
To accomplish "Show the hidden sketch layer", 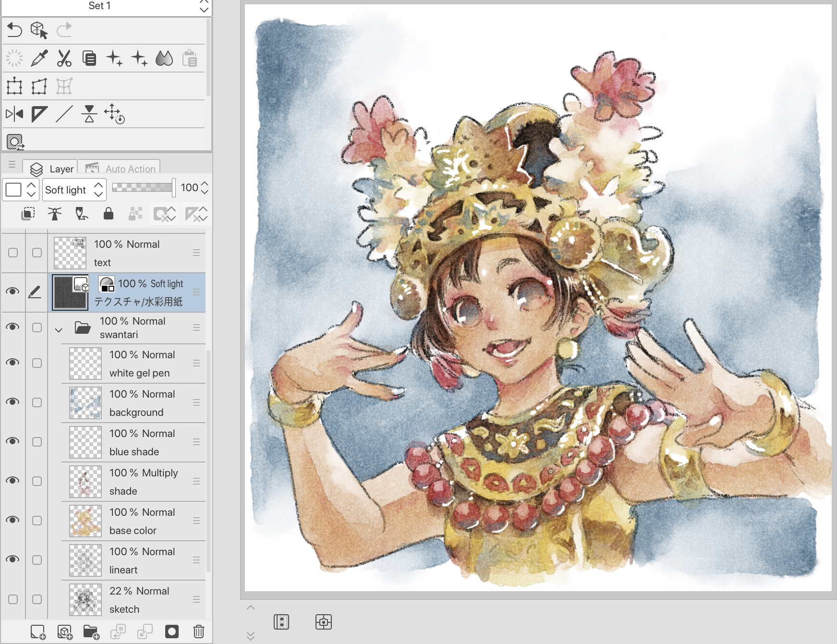I will point(13,599).
